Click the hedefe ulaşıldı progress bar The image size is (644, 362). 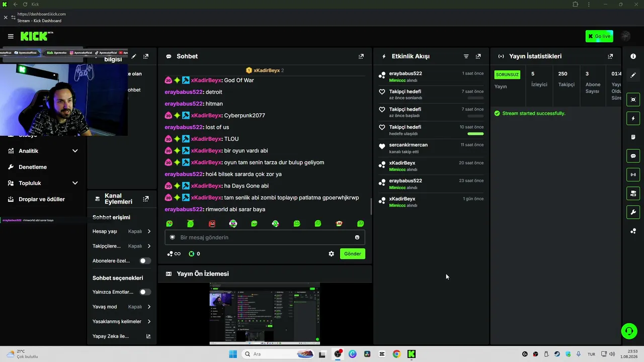475,134
